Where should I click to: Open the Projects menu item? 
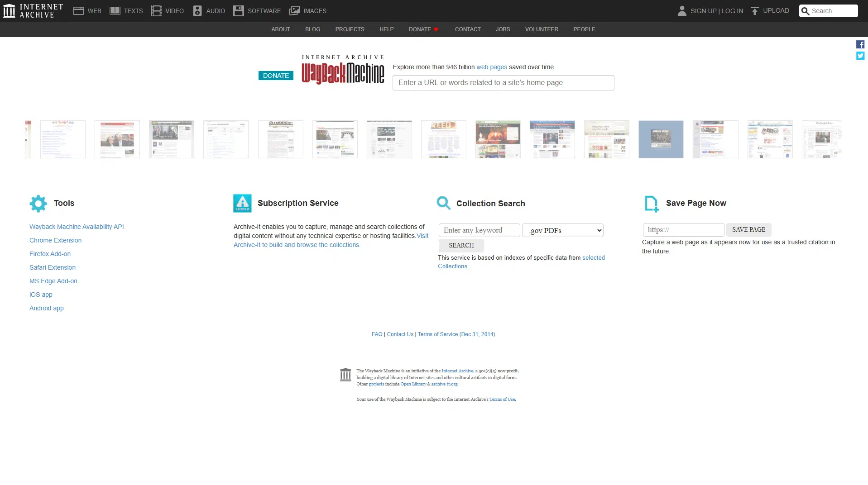click(350, 29)
